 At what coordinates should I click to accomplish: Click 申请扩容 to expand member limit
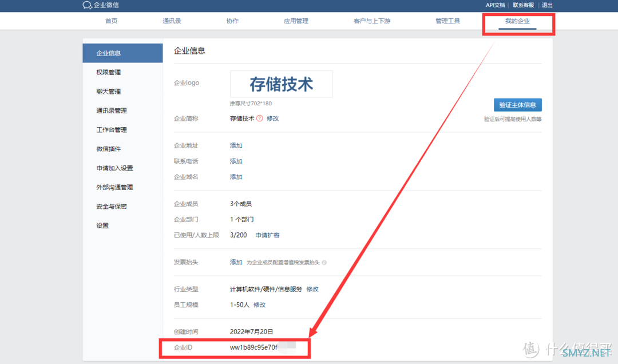[x=267, y=235]
